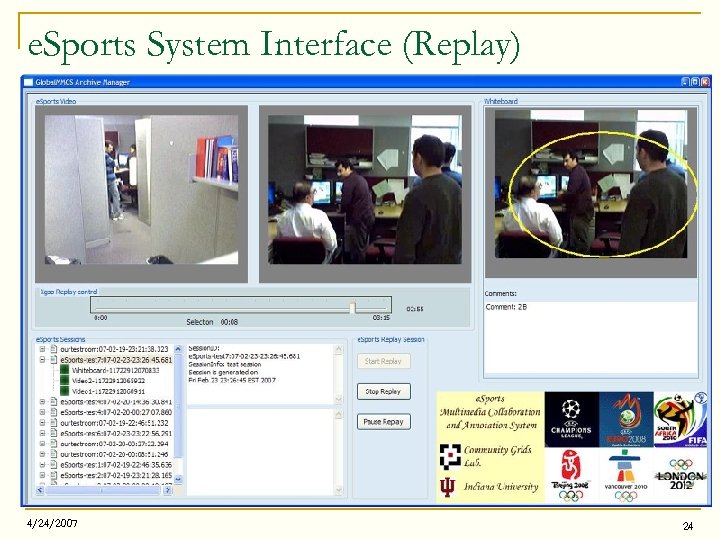Click document icon of ourtestroom 23:21:38 session
The width and height of the screenshot is (720, 540).
coord(53,349)
